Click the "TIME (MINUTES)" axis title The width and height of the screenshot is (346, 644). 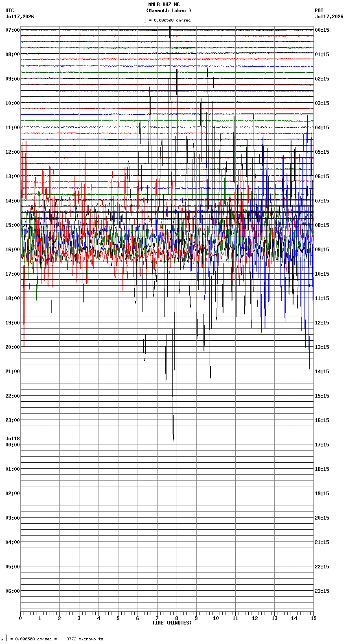point(172,623)
